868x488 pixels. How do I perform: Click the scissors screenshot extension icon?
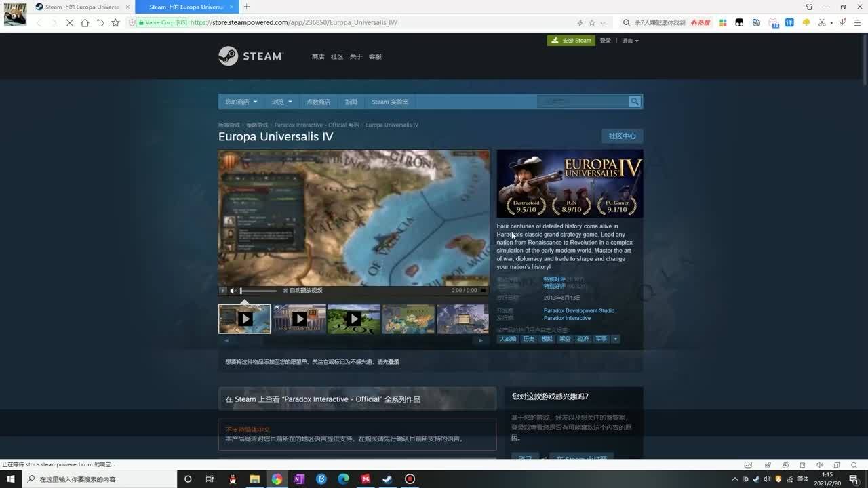click(x=822, y=22)
